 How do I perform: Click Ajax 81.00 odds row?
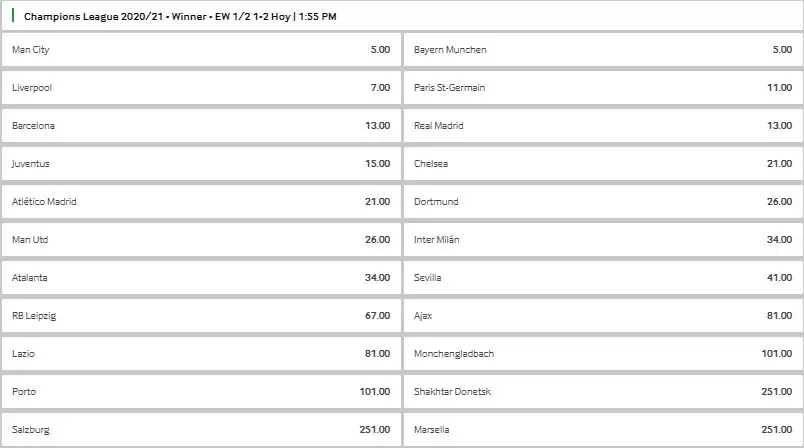pos(602,315)
